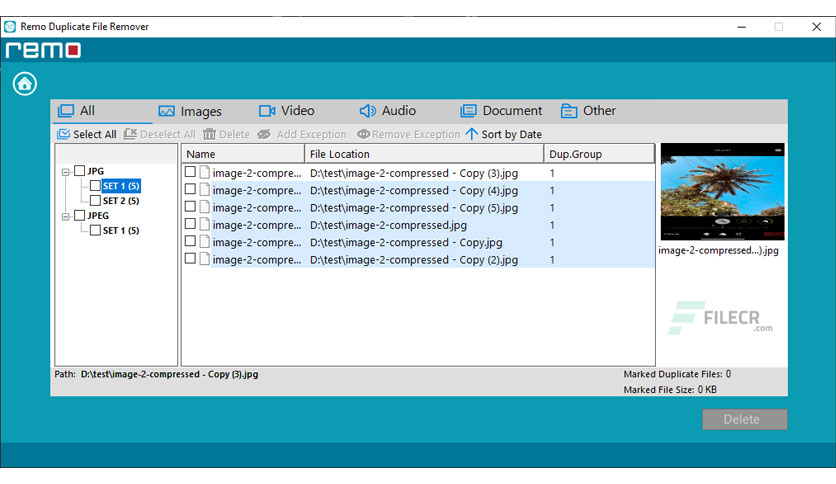The width and height of the screenshot is (836, 484).
Task: Click file icon of Copy (2).jpg row
Action: pyautogui.click(x=205, y=259)
